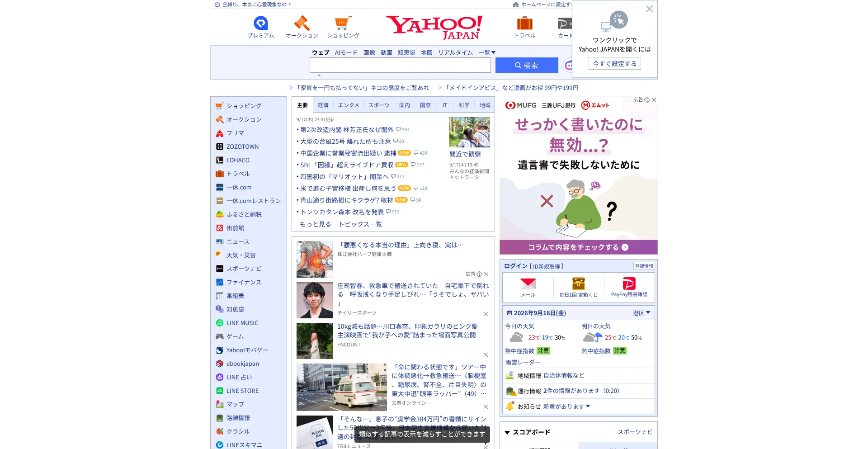
Task: Open フリマ in the left sidebar
Action: (x=235, y=133)
